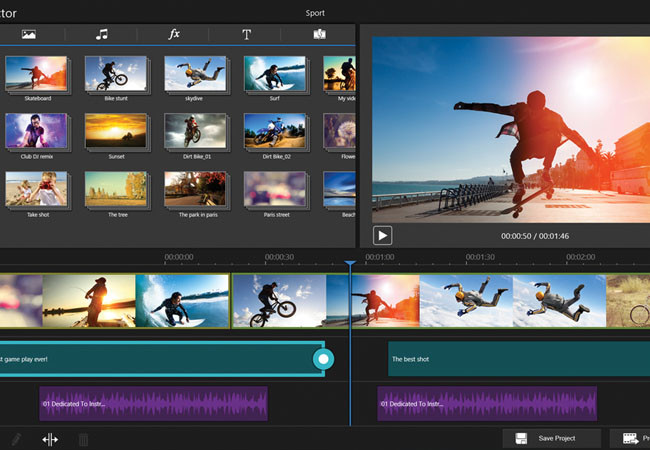
Task: Select the Flower thumbnail at row edge
Action: pos(340,131)
